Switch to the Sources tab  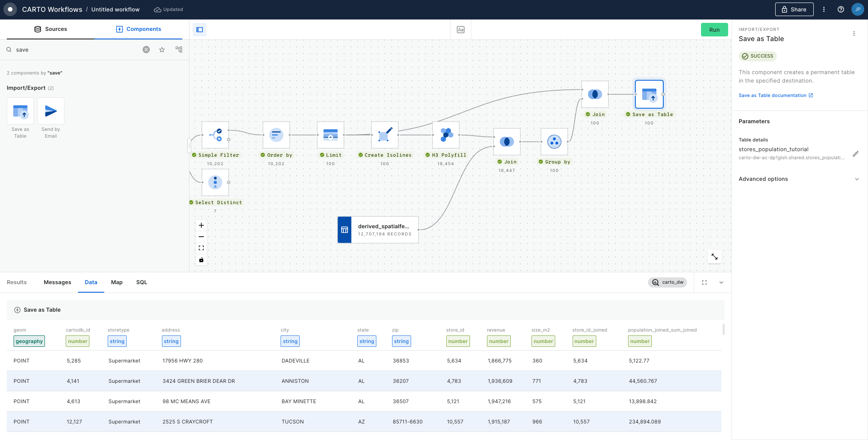click(50, 29)
